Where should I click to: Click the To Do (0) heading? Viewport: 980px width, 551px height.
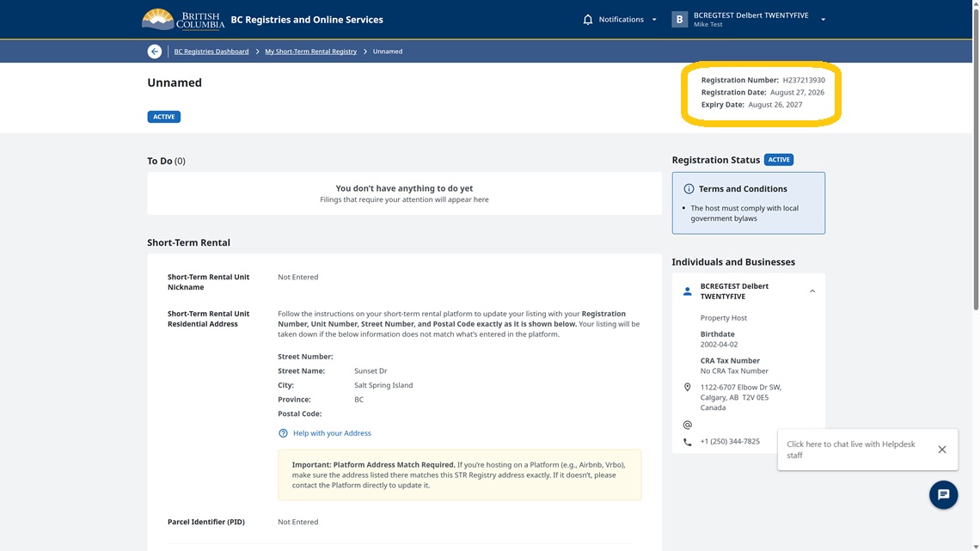point(166,161)
